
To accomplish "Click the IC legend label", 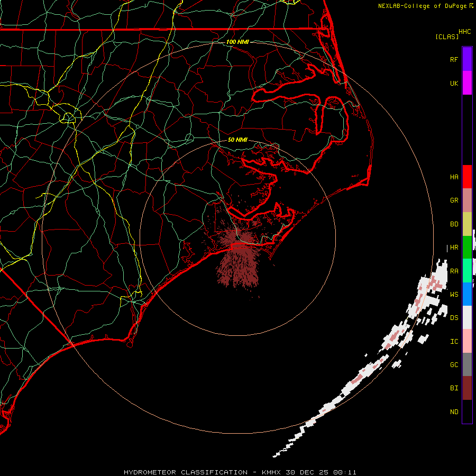I will (454, 341).
